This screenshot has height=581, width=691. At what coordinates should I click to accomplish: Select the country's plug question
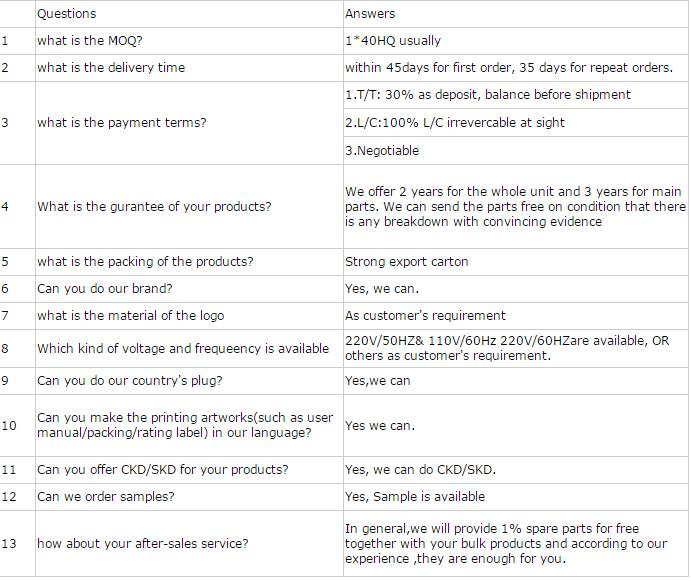[x=130, y=381]
